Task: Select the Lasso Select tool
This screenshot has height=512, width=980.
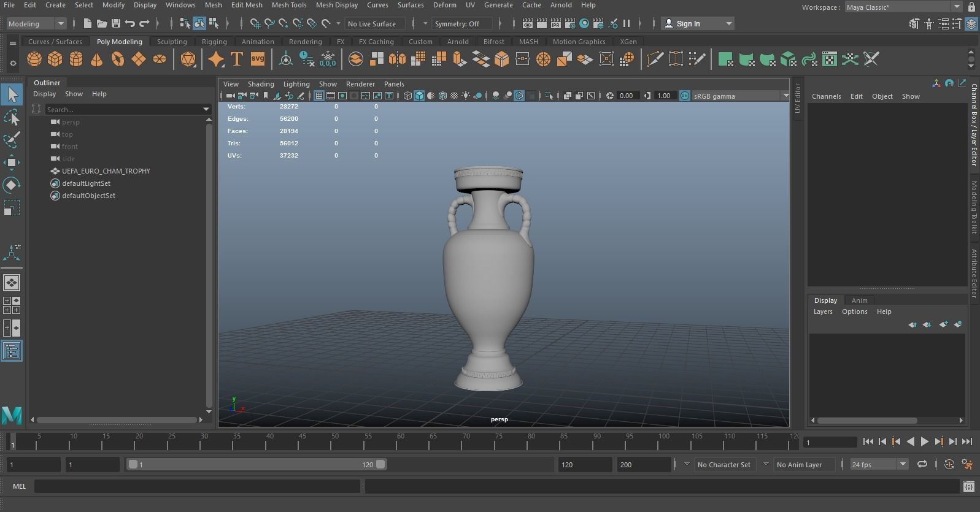Action: coord(12,117)
